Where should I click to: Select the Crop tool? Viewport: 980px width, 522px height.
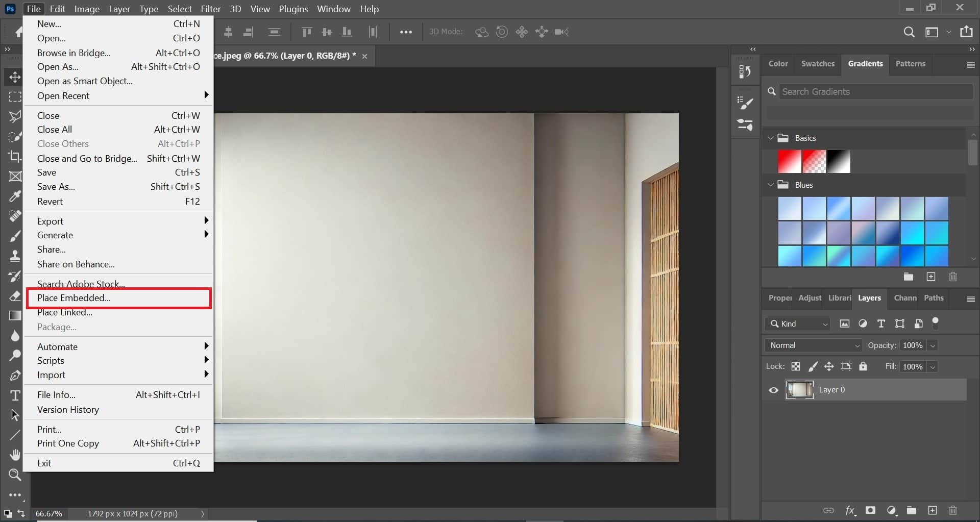click(15, 157)
